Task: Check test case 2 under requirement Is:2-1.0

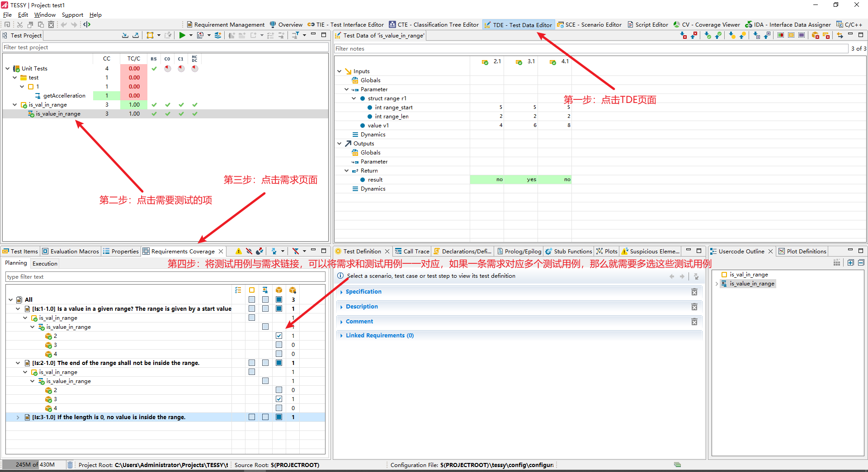Action: 279,390
